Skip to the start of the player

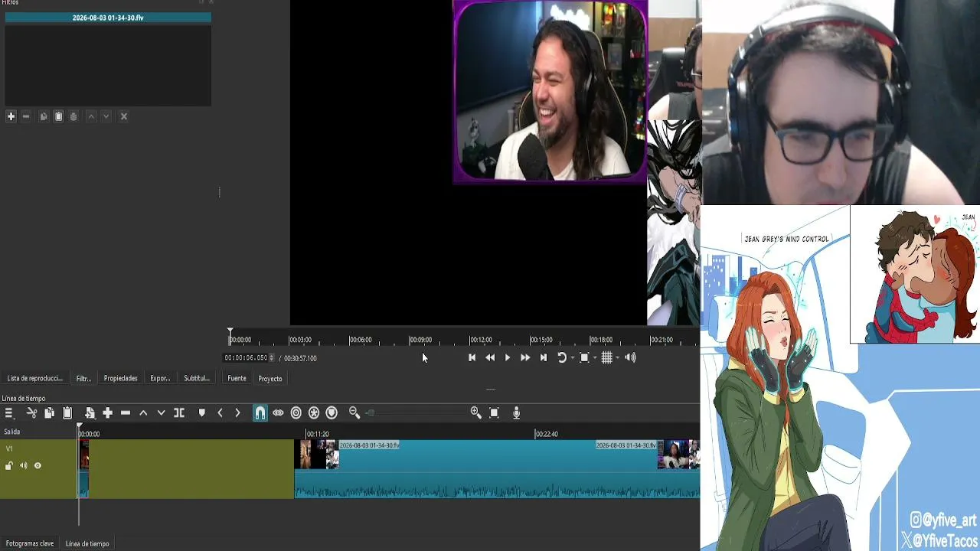click(472, 357)
